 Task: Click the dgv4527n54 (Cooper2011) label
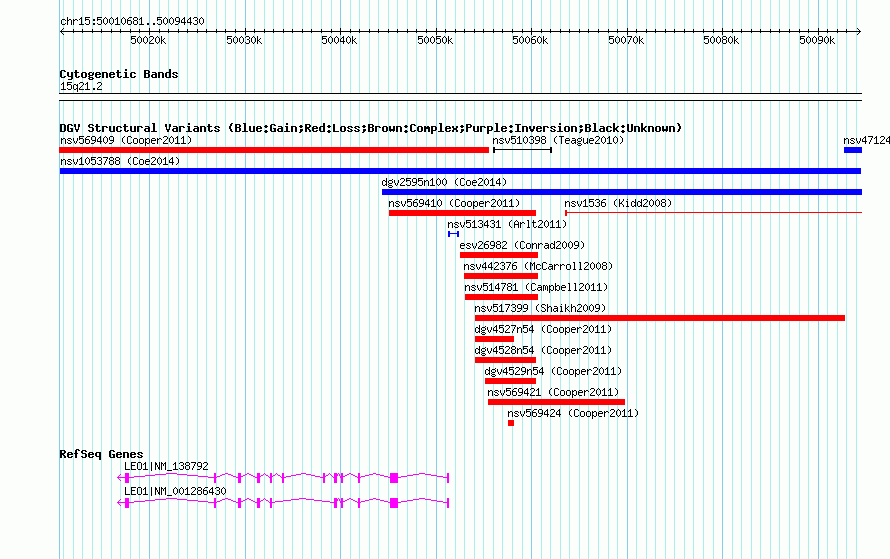point(544,329)
